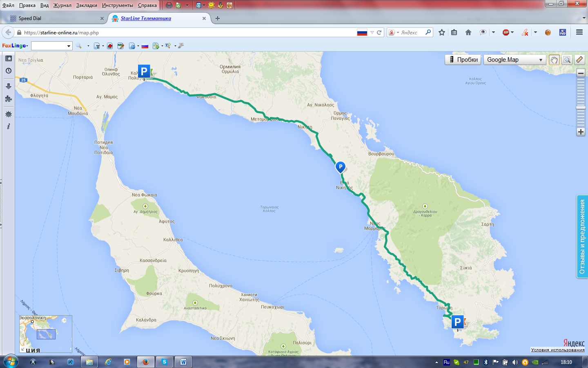Open the Adblock Plus options arrow
The image size is (588, 368).
tap(512, 32)
